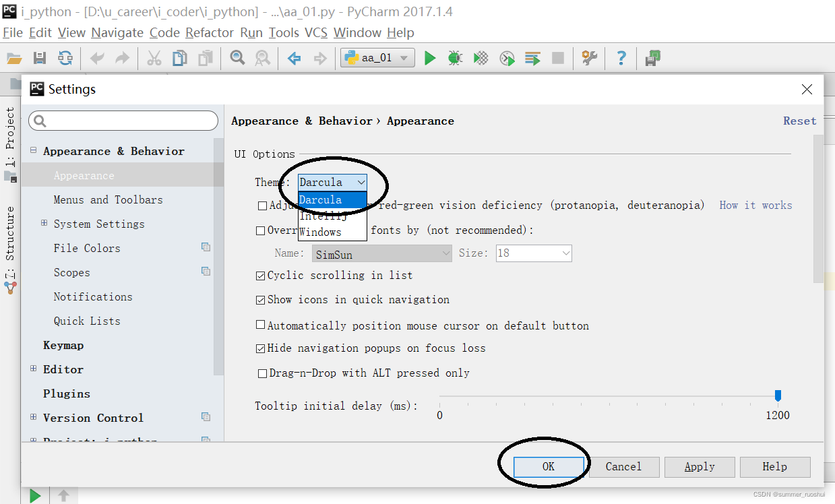
Task: Apply the appearance settings
Action: click(x=700, y=466)
